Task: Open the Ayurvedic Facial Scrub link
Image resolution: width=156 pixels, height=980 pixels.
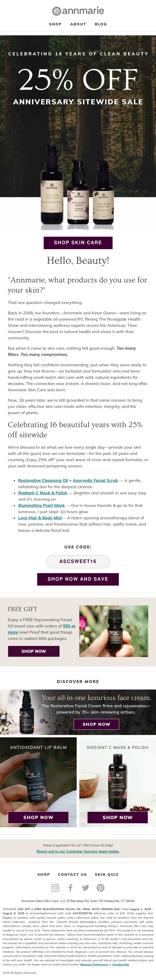Action: click(96, 481)
